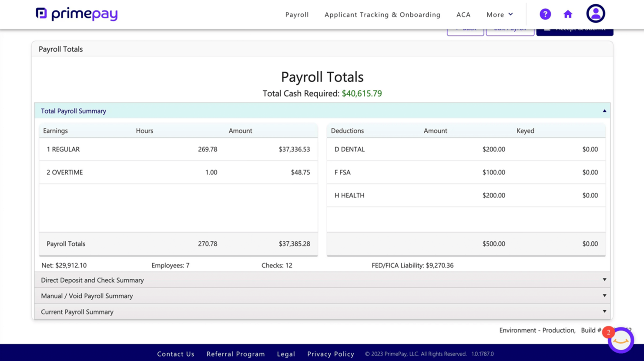Click the Deductions column header
644x361 pixels.
point(347,130)
